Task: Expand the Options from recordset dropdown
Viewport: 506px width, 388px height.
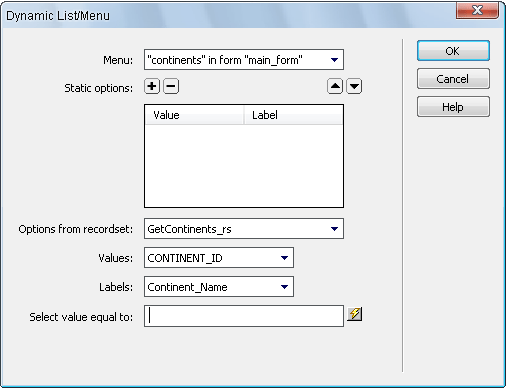Action: click(x=244, y=229)
